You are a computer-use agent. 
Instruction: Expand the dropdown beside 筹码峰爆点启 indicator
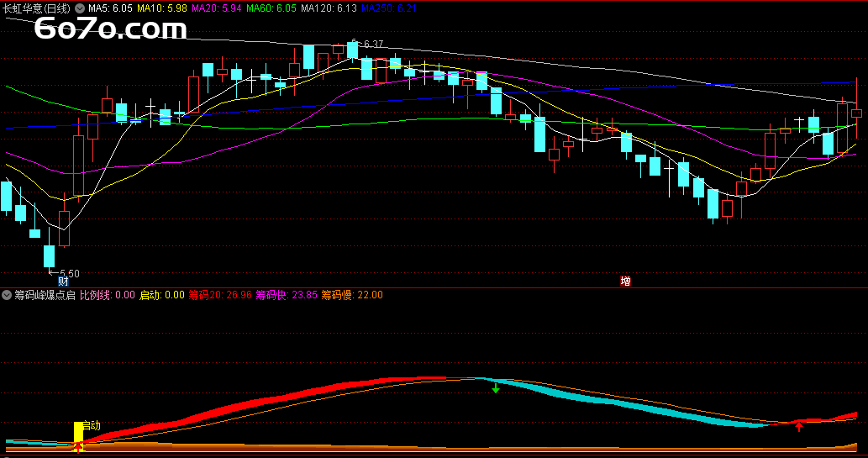pyautogui.click(x=7, y=295)
